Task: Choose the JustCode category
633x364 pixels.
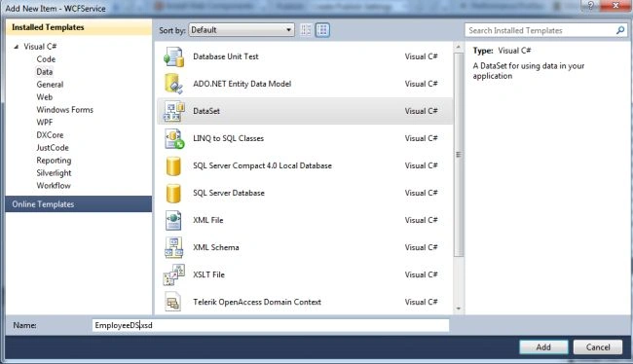Action: 53,148
